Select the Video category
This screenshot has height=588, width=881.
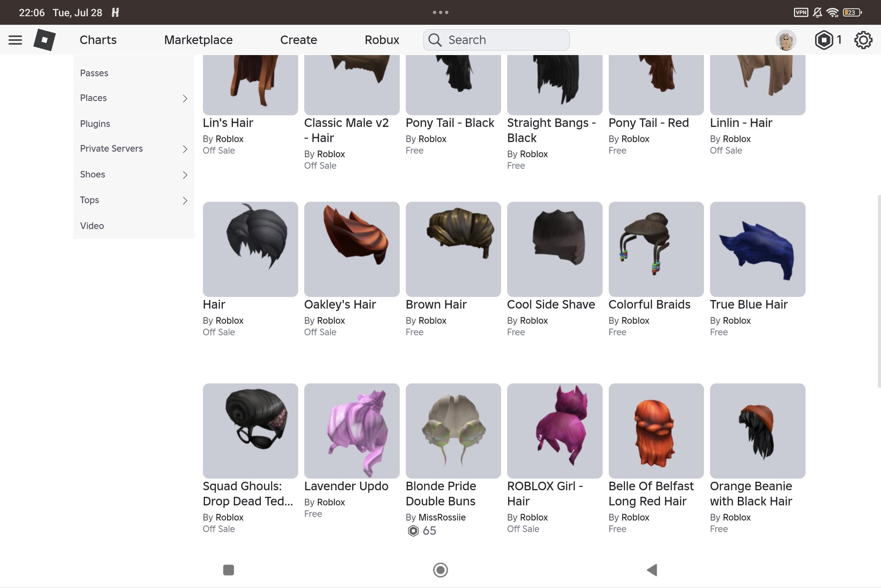92,226
